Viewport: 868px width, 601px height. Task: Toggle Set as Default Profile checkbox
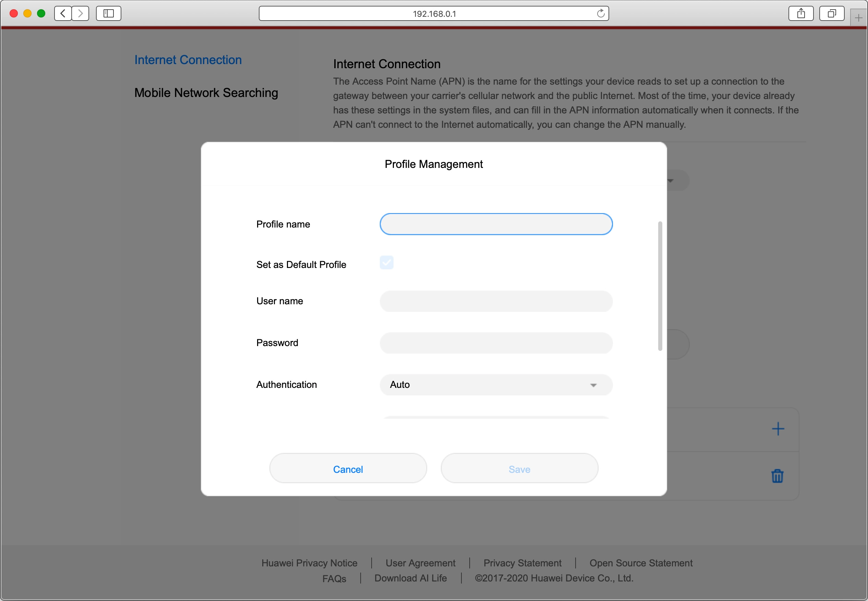pos(387,262)
